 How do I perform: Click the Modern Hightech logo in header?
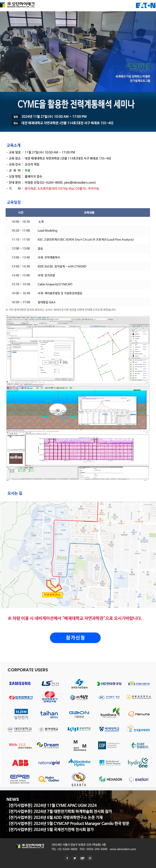pyautogui.click(x=18, y=5)
